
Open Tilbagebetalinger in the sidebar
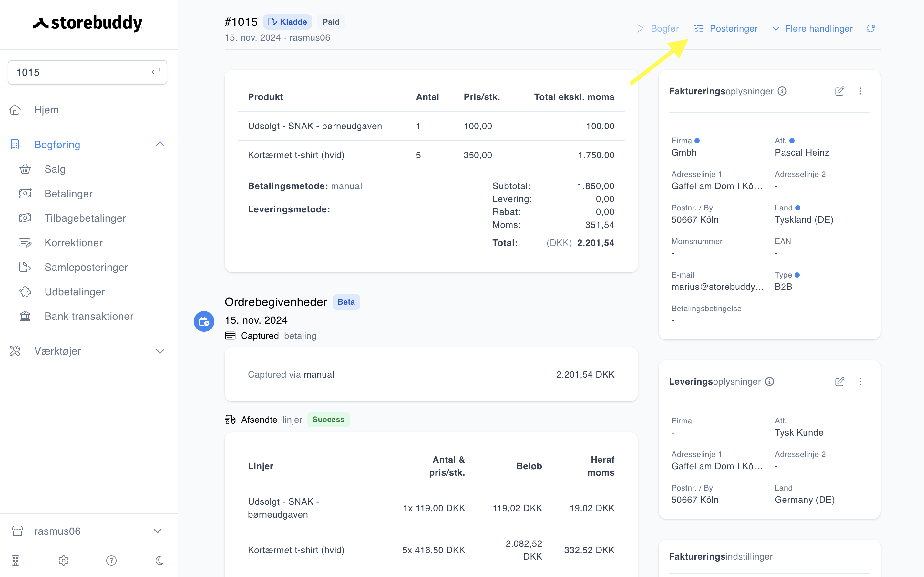(85, 218)
